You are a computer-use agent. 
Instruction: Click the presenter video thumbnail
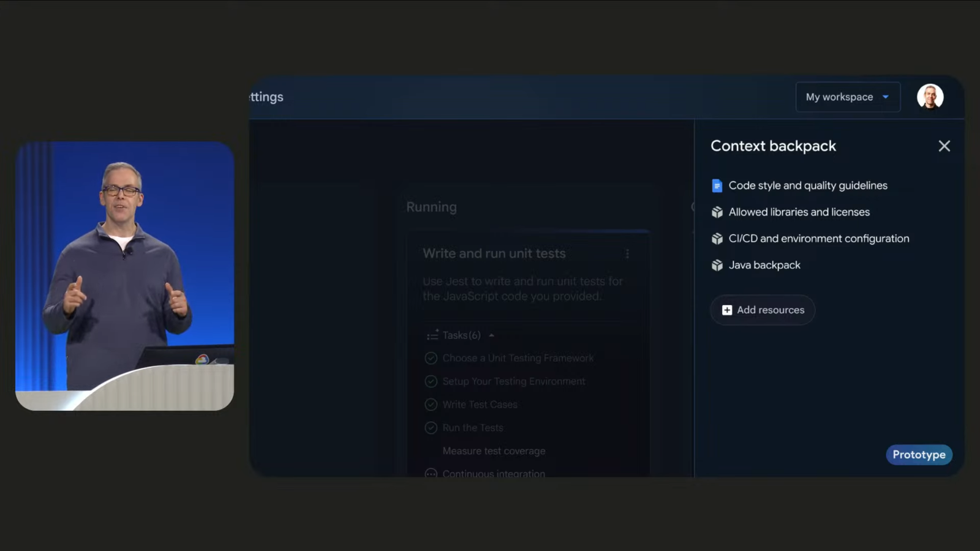124,275
